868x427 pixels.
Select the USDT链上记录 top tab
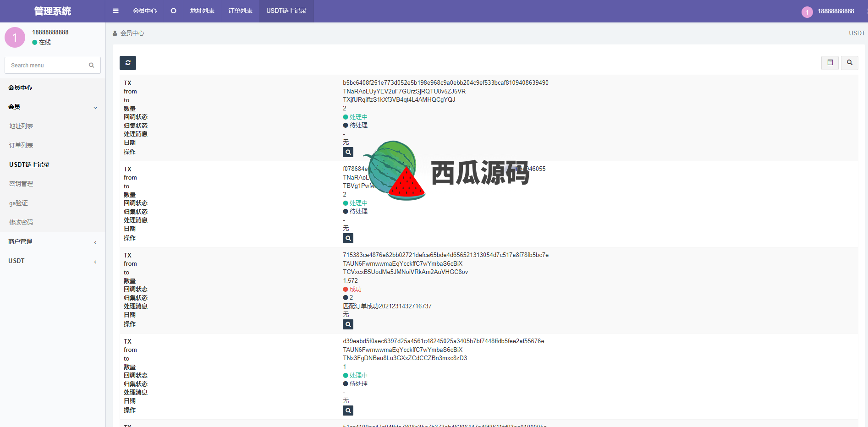(286, 11)
